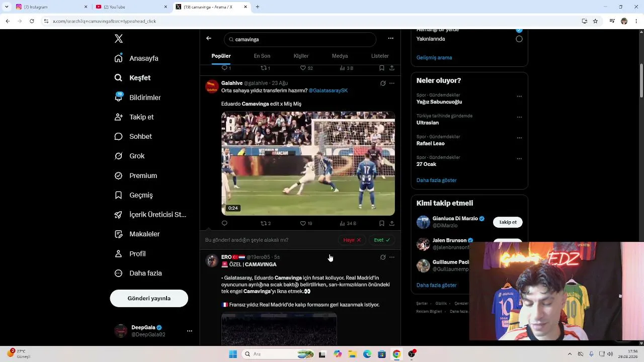Open Anasayfa home in the sidebar
Image resolution: width=644 pixels, height=362 pixels.
(x=136, y=58)
